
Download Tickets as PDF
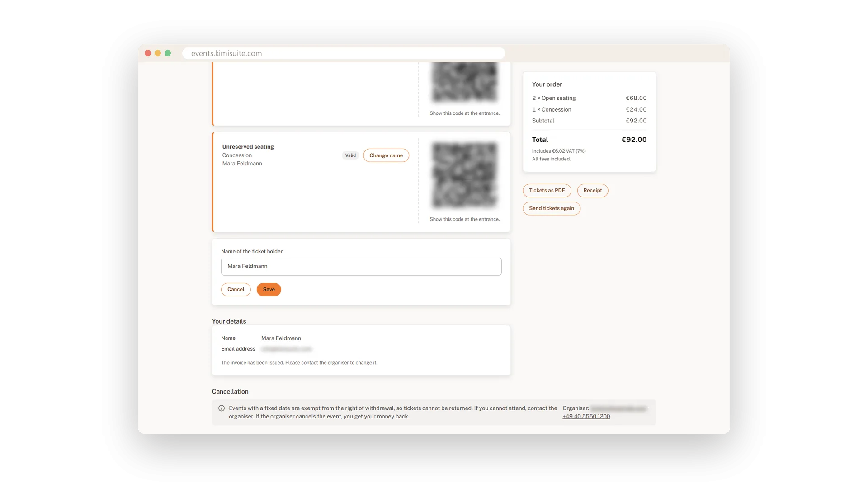click(547, 191)
